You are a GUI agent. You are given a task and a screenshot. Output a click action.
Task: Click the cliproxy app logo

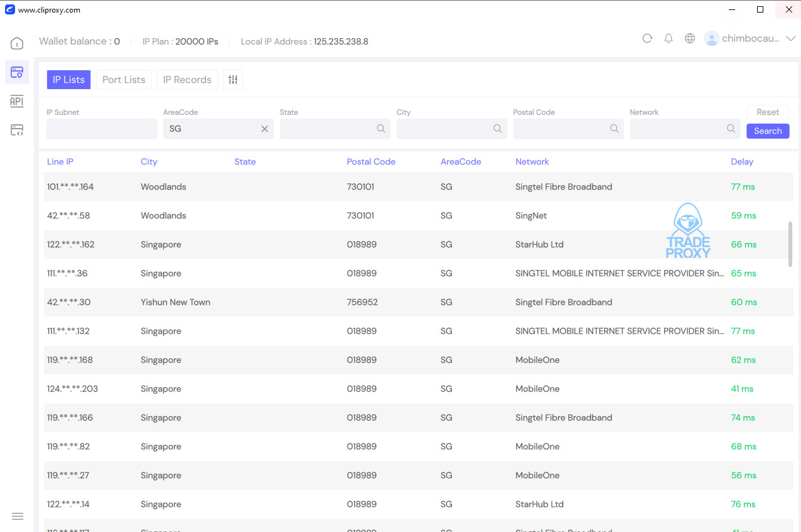(9, 9)
